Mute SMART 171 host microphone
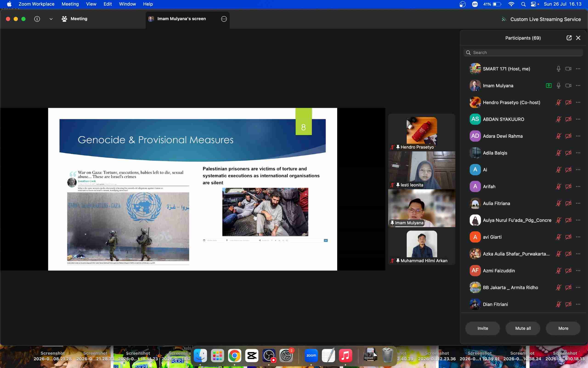 pos(558,69)
